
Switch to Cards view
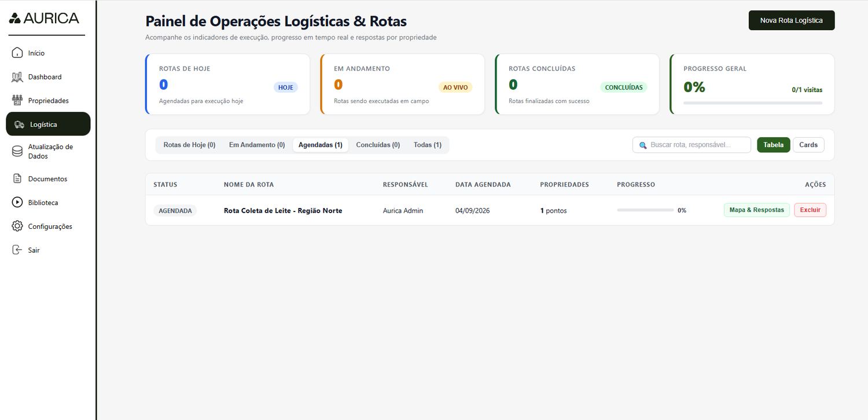click(808, 145)
